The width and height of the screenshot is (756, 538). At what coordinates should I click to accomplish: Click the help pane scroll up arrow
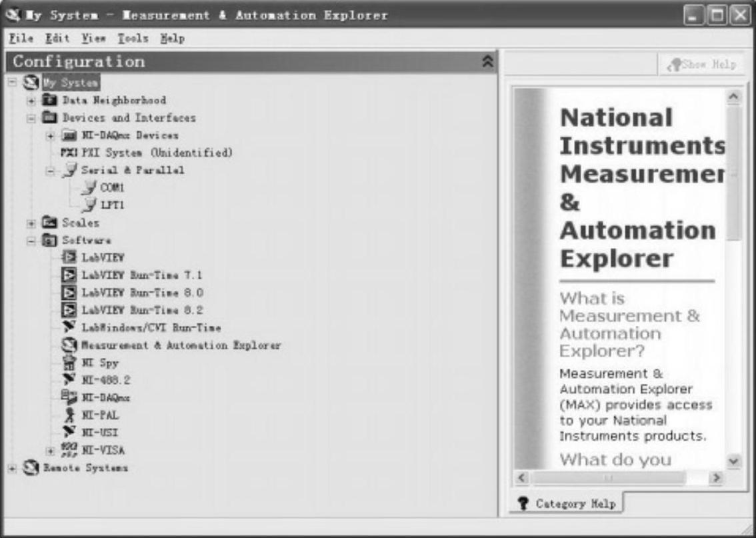pos(734,97)
